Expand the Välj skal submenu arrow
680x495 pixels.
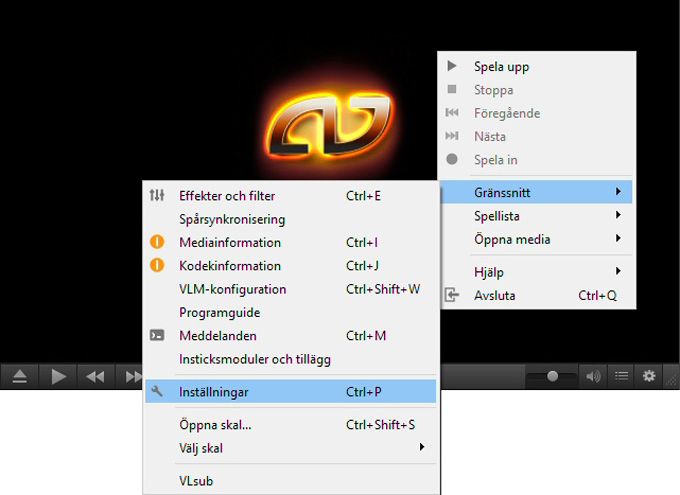coord(422,447)
